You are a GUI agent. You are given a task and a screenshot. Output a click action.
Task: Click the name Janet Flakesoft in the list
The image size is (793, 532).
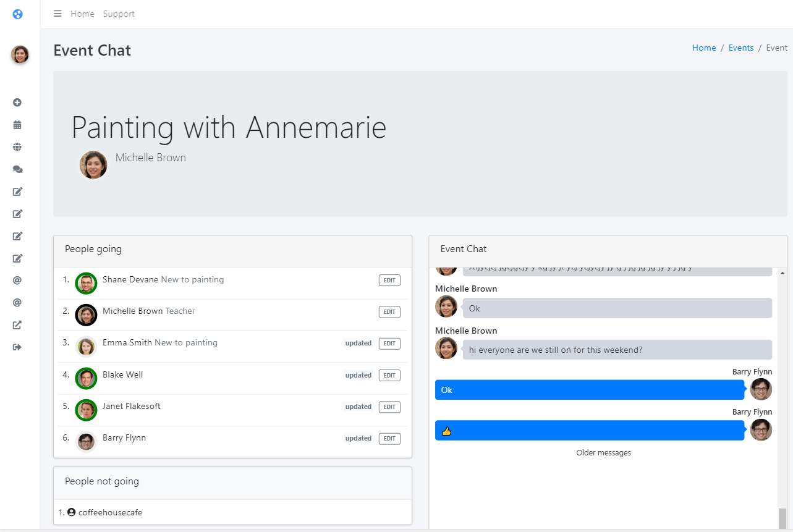(x=132, y=406)
